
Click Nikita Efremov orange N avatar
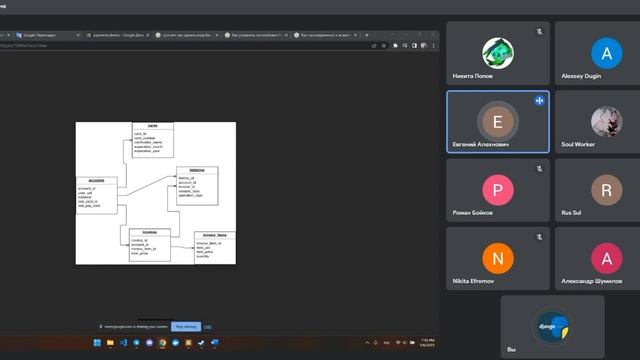point(498,258)
